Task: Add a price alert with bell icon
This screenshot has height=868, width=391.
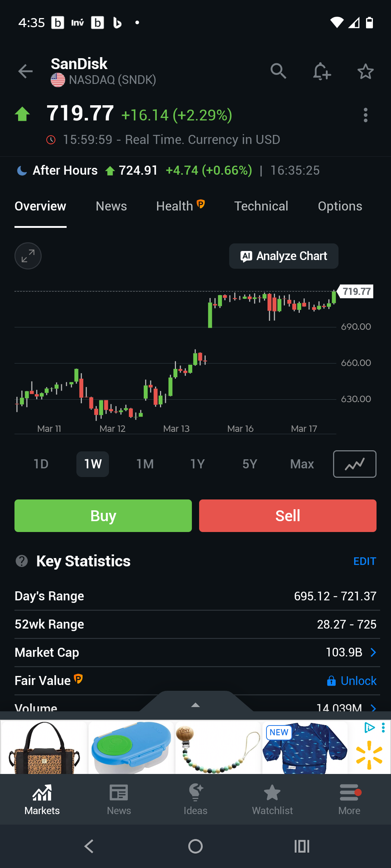Action: pyautogui.click(x=322, y=71)
